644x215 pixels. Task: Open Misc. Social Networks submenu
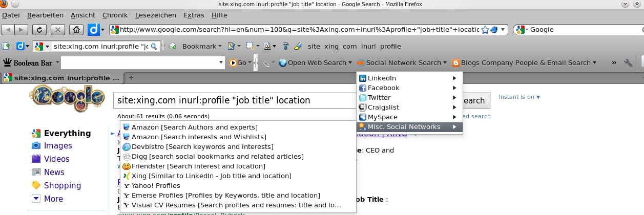[409, 126]
